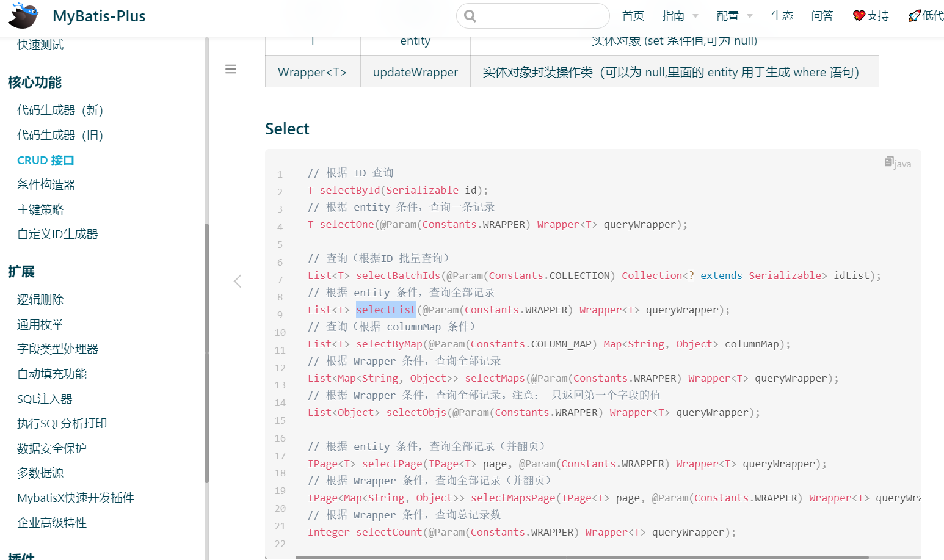Open 自定义ID生成器 sidebar link
Image resolution: width=944 pixels, height=560 pixels.
pos(57,234)
